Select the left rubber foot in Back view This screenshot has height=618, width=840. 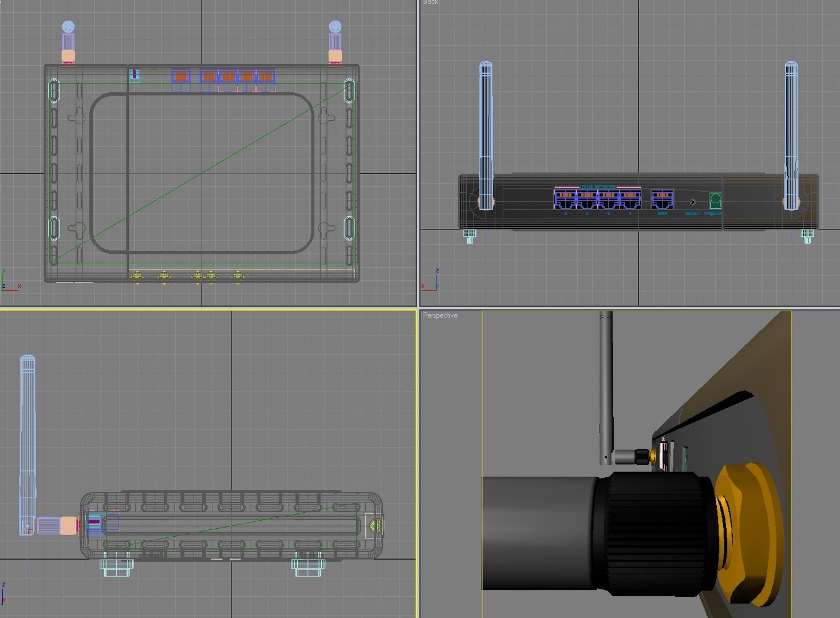[470, 235]
